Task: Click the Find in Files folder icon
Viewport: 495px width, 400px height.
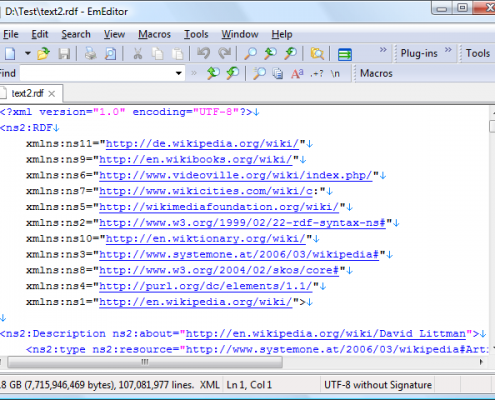Action: click(317, 53)
